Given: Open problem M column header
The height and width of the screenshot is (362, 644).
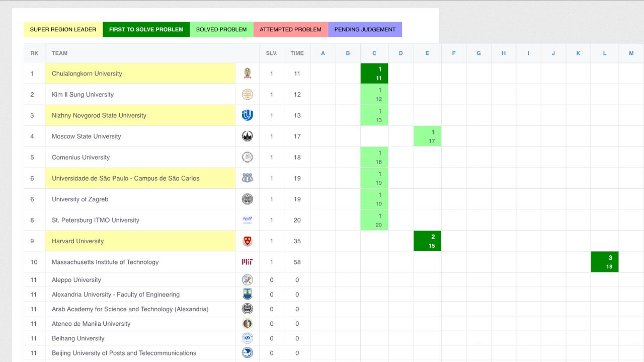Looking at the screenshot, I should pyautogui.click(x=631, y=53).
